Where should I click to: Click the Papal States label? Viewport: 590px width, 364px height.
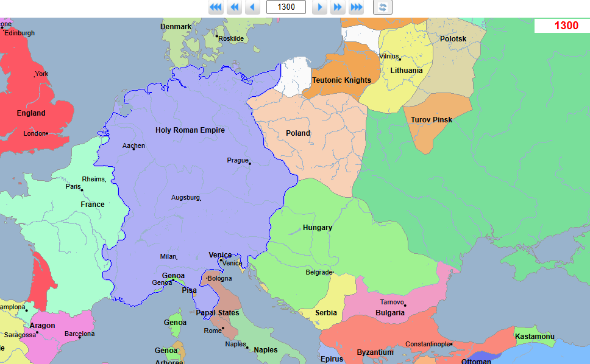(x=218, y=312)
